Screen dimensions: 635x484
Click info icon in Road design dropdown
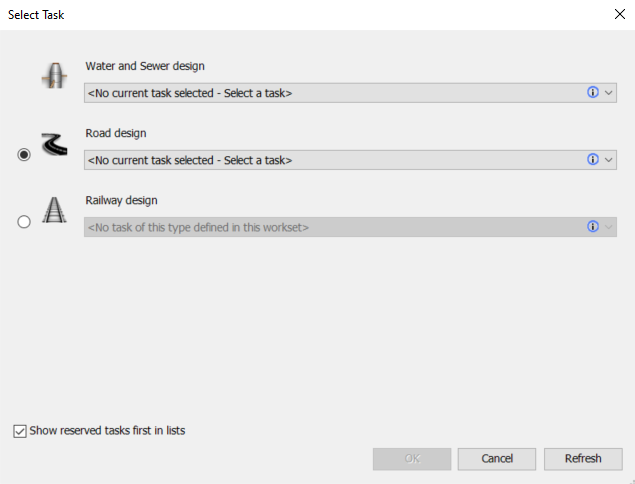592,159
